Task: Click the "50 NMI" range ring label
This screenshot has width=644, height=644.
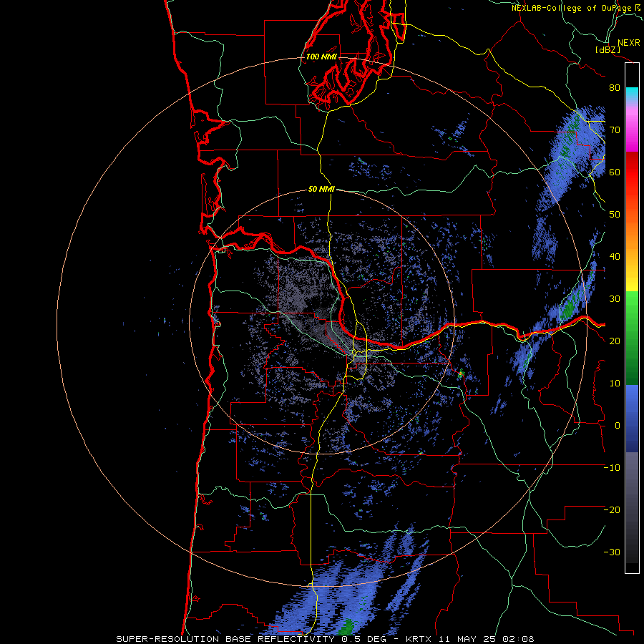Action: click(321, 190)
